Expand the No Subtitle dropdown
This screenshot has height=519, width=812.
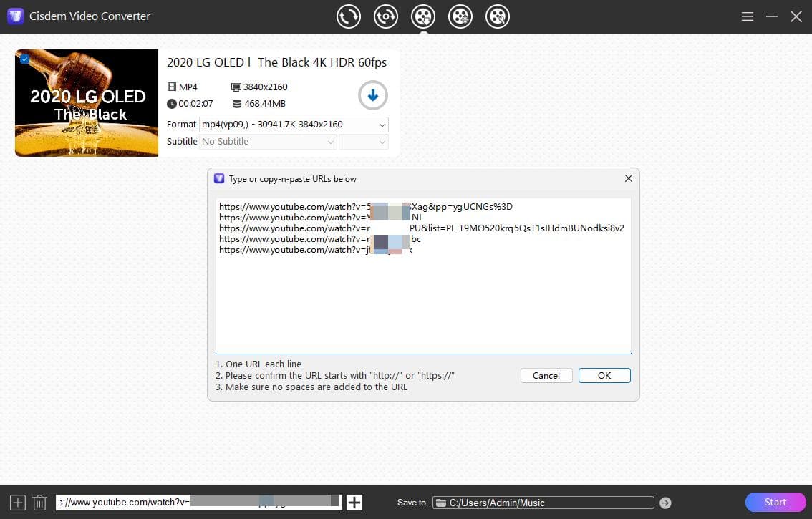tap(329, 141)
